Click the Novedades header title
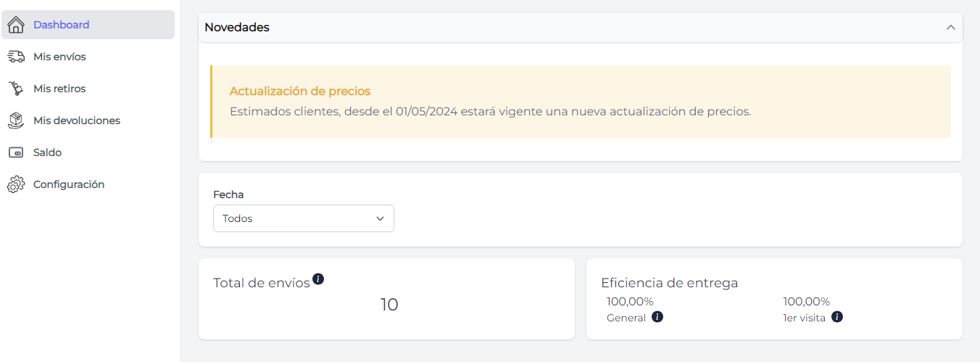The height and width of the screenshot is (362, 980). point(237,28)
